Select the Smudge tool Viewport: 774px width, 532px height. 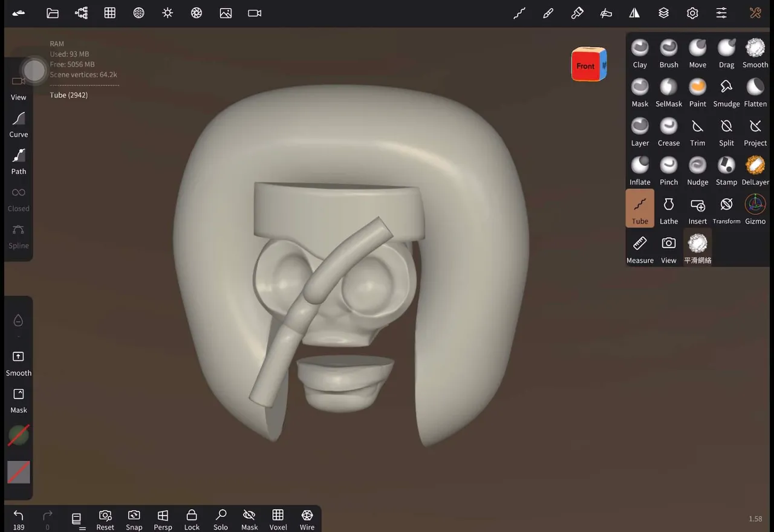pos(726,92)
